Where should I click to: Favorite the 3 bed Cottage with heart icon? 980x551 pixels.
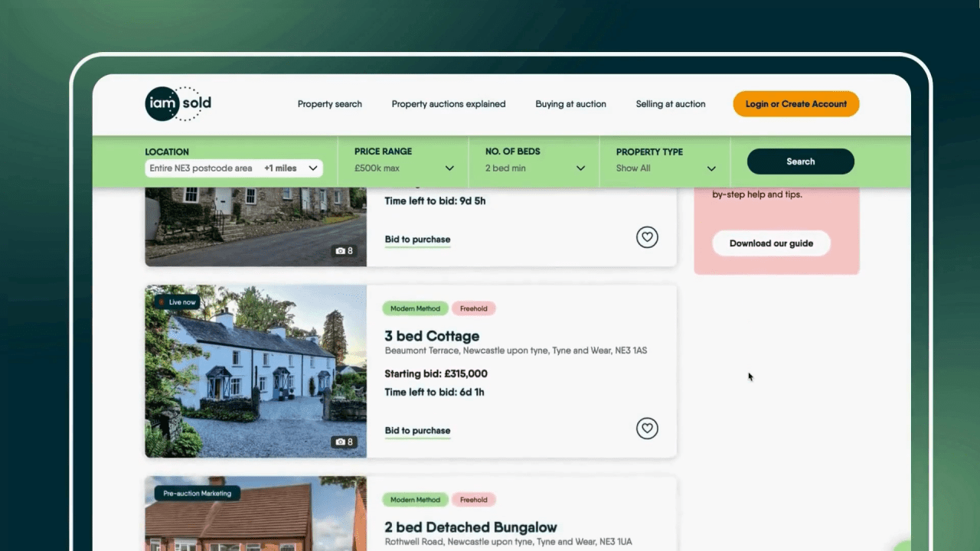tap(647, 429)
